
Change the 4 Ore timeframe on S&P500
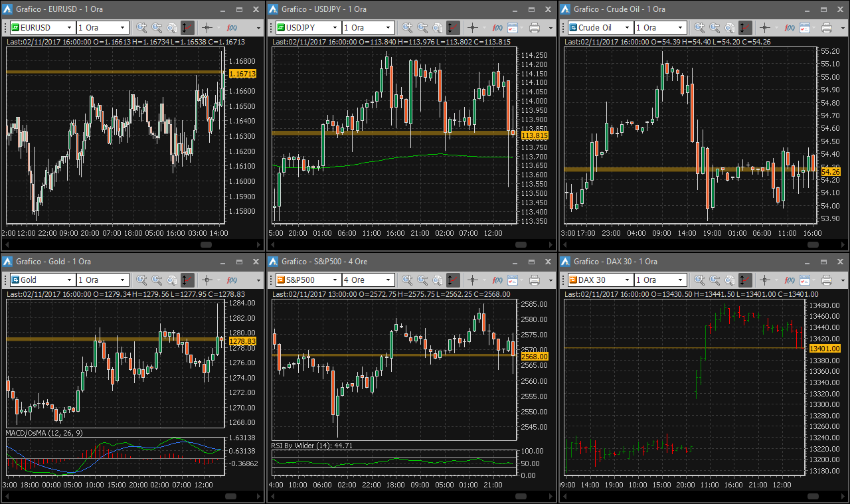pyautogui.click(x=368, y=280)
